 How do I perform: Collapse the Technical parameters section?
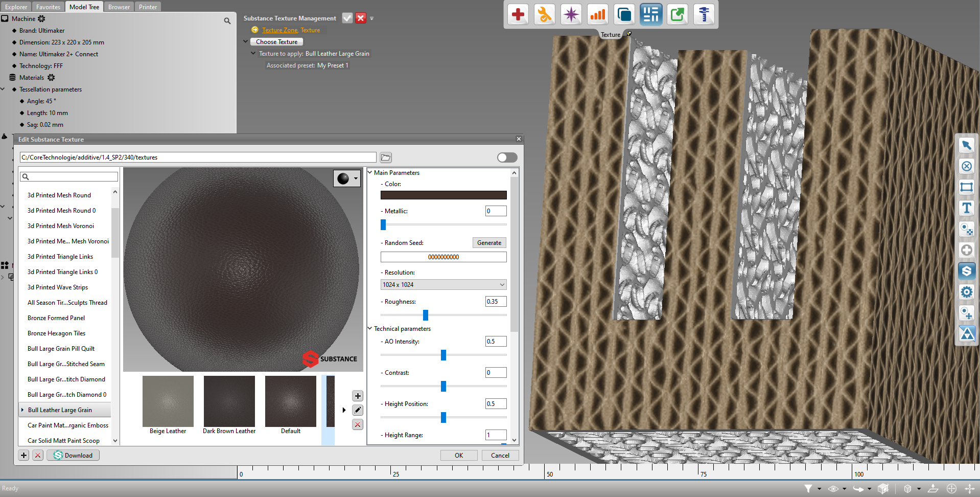click(370, 328)
